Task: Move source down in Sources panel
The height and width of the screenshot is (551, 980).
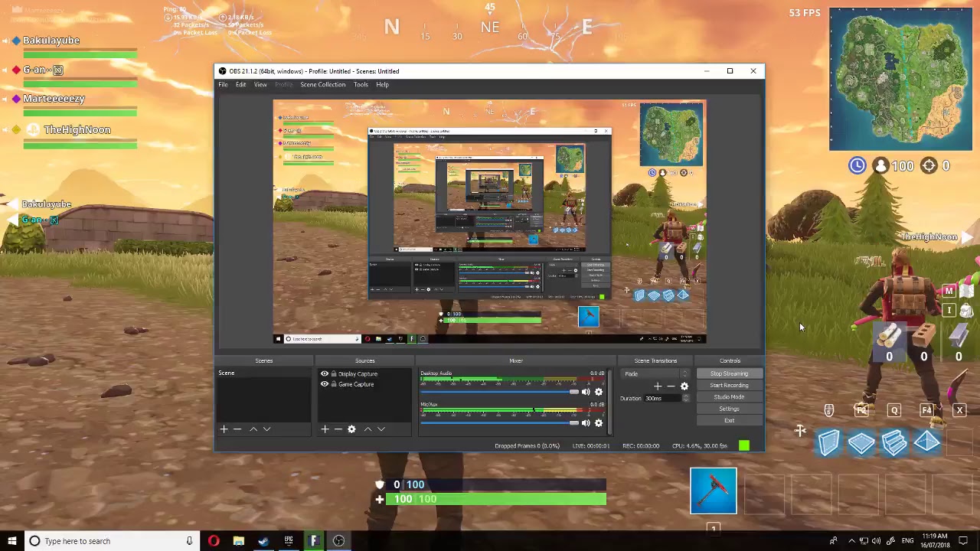Action: click(381, 429)
